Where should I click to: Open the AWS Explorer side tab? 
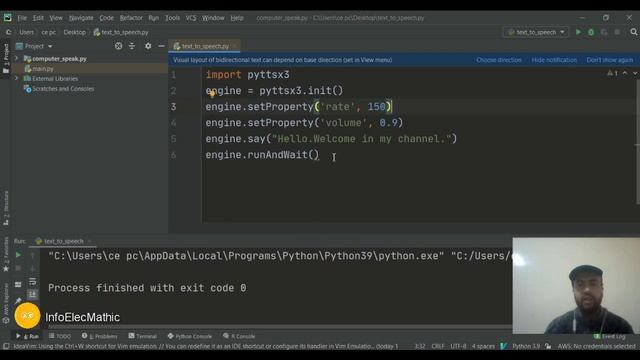tap(6, 303)
